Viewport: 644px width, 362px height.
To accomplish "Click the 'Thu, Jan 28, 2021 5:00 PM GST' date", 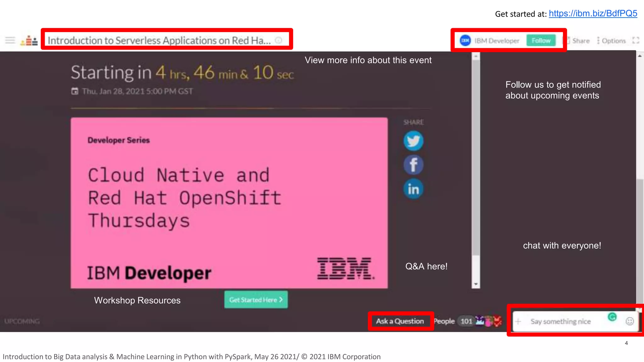I will pos(137,91).
